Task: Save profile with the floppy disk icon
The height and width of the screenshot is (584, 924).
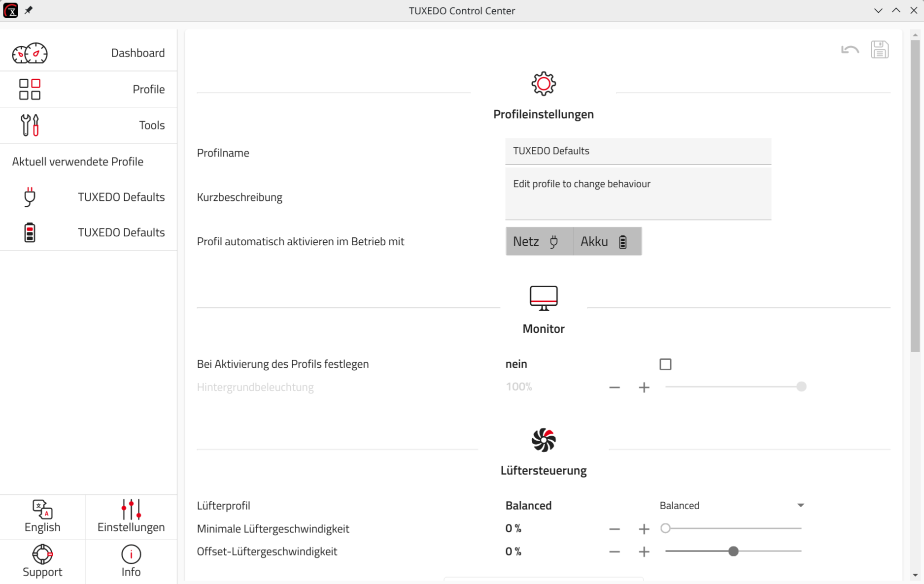Action: click(880, 50)
